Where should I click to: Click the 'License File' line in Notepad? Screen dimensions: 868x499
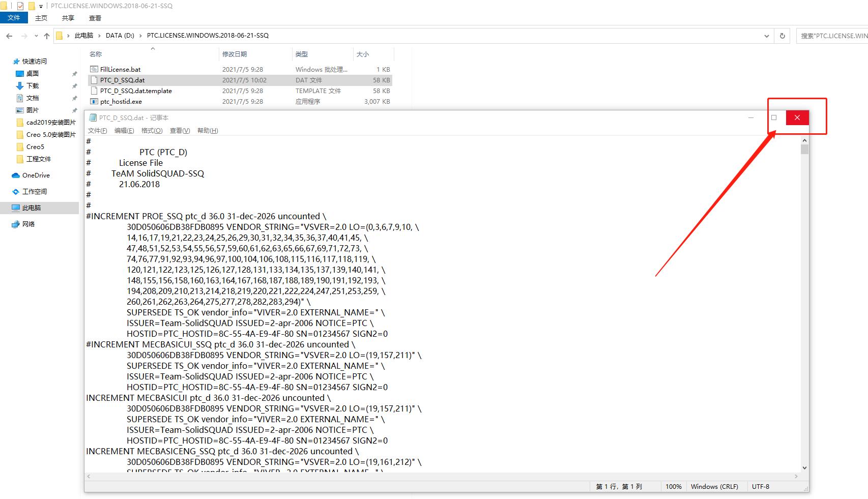141,163
